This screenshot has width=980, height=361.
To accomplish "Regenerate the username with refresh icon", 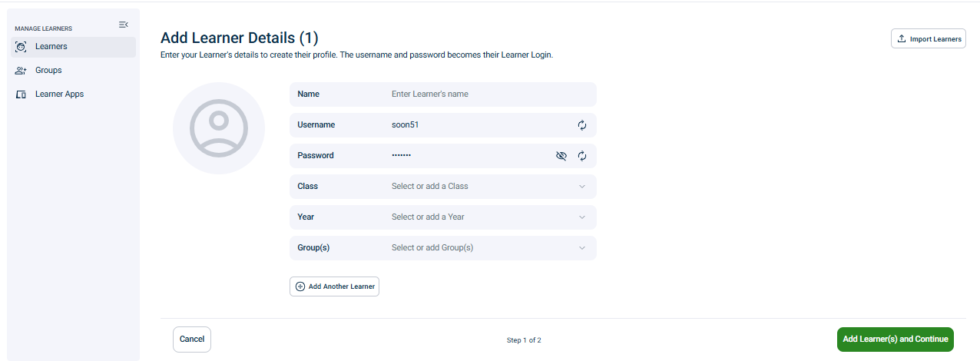I will click(x=582, y=125).
